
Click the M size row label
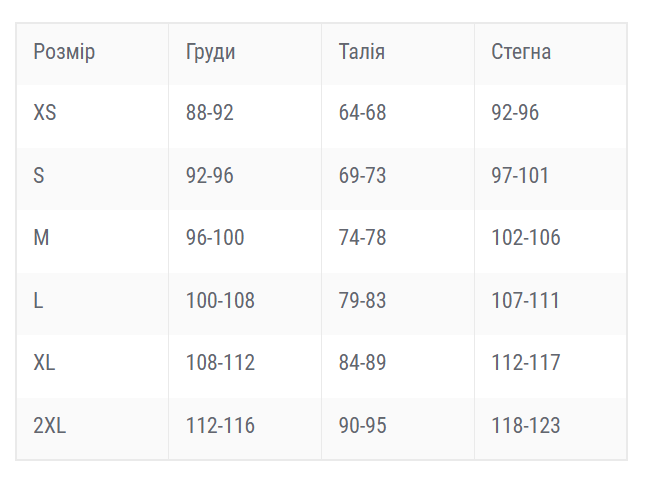(x=41, y=237)
